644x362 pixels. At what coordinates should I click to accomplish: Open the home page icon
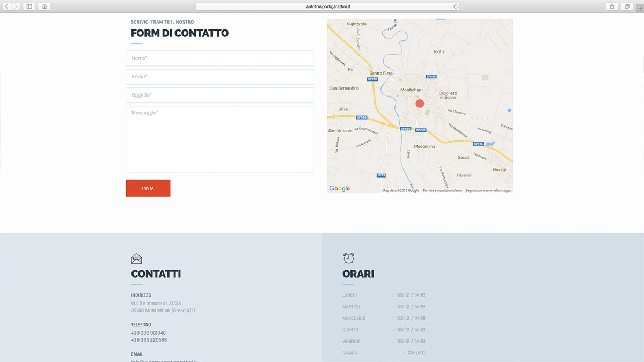coord(44,6)
